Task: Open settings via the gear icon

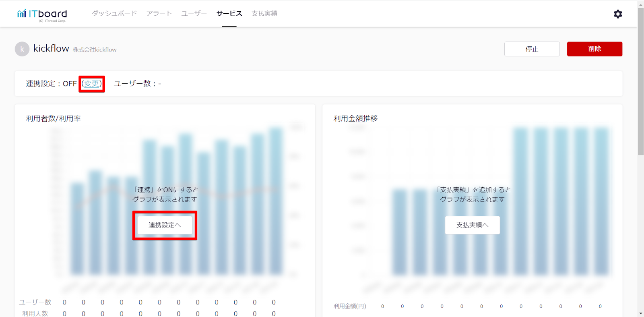Action: click(618, 14)
